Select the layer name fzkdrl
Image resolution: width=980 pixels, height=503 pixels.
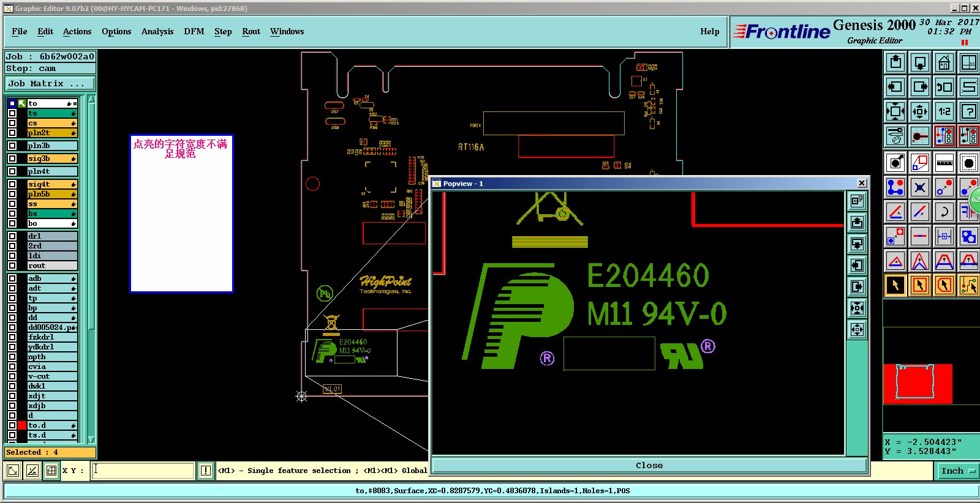(x=52, y=337)
